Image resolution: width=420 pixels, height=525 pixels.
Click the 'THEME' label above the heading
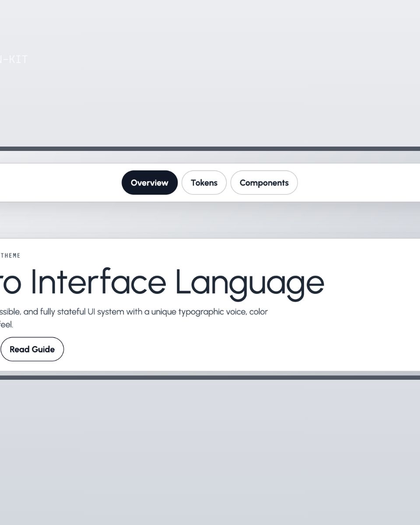10,255
